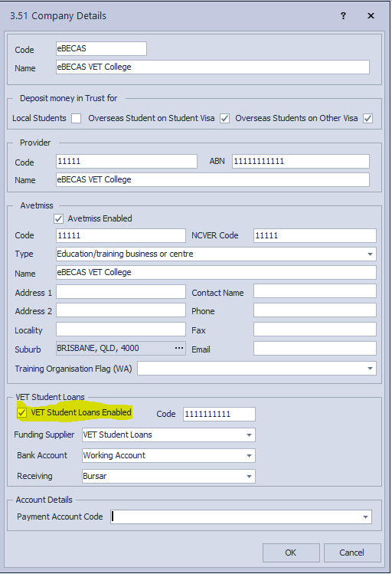Screen dimensions: 392x574
Task: Click the 'VET Student Loans' group heading
Action: coord(50,397)
